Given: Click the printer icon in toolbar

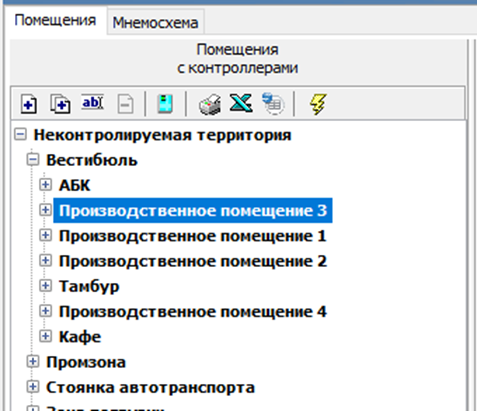Looking at the screenshot, I should click(210, 104).
